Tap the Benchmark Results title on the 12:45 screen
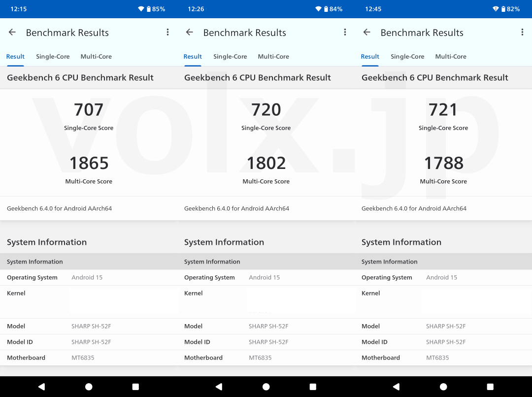 pos(422,33)
